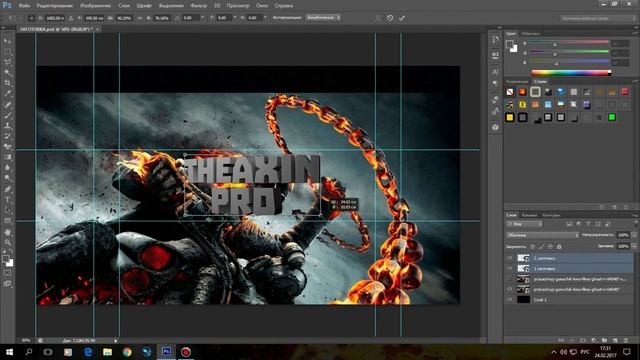Open Chrome from the taskbar
Viewport: 640px width, 360px height.
(127, 352)
